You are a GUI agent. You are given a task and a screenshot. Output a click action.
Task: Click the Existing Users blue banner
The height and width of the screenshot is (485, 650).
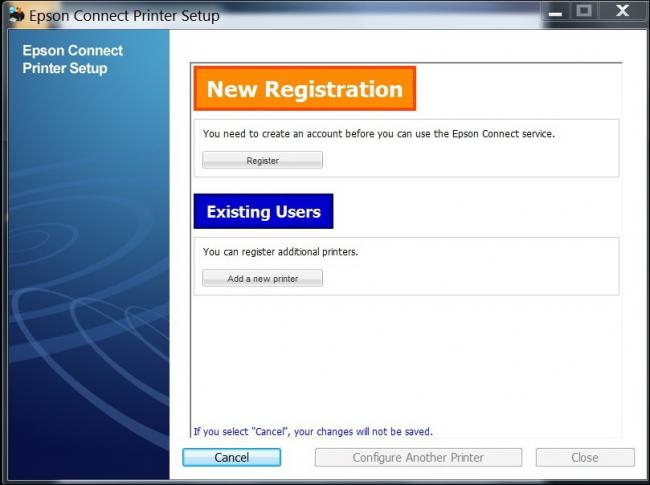tap(263, 211)
